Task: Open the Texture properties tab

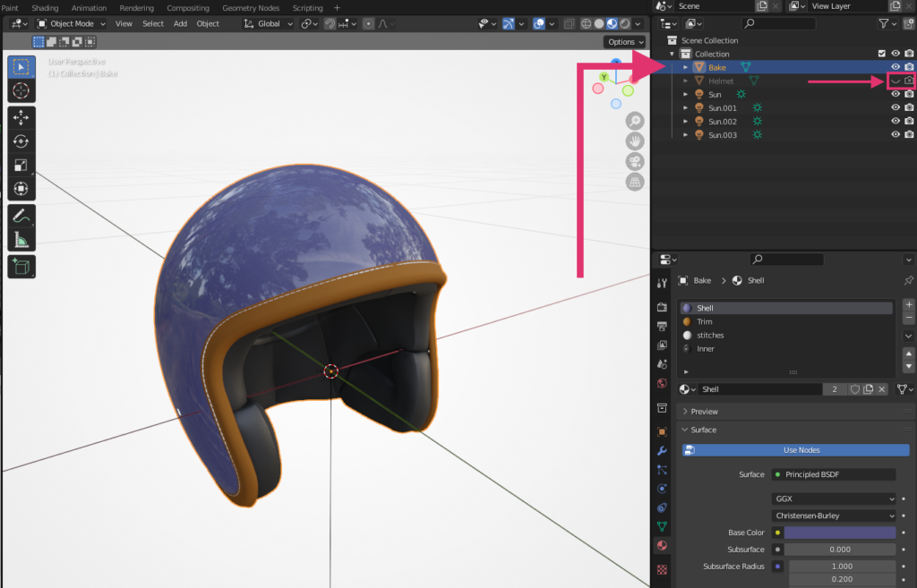Action: pyautogui.click(x=662, y=570)
